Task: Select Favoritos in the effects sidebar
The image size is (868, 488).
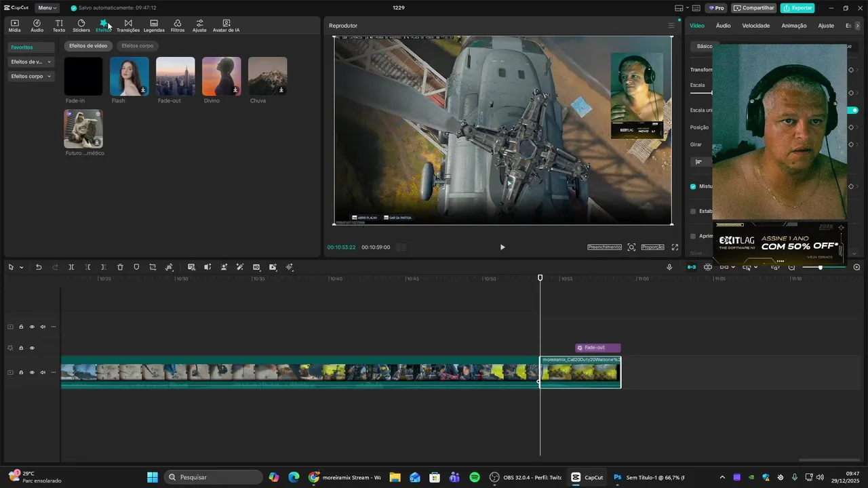Action: (31, 47)
